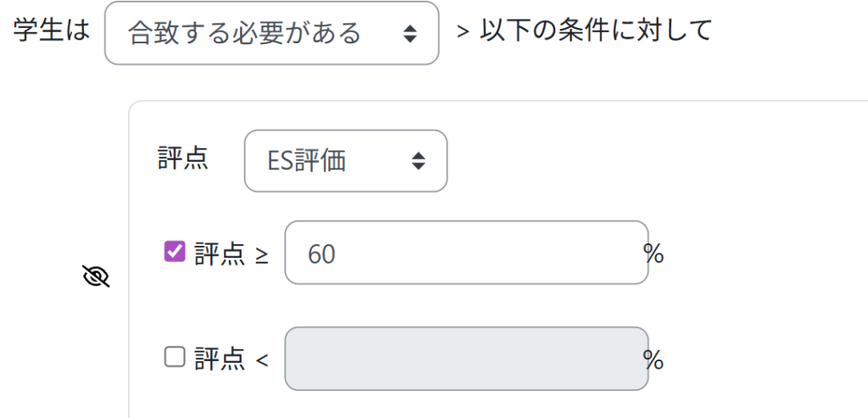Uncheck the 評点 ≥ checkbox
Viewport: 868px width, 418px height.
(175, 252)
